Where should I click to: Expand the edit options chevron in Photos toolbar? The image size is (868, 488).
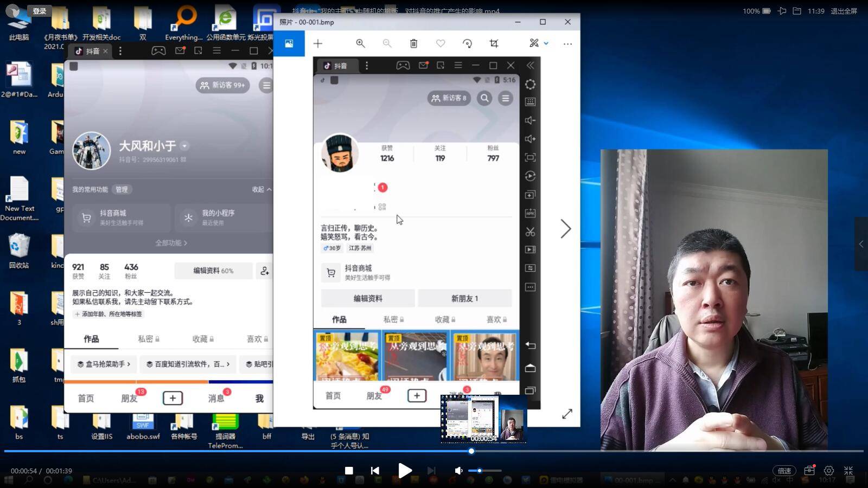pos(546,43)
